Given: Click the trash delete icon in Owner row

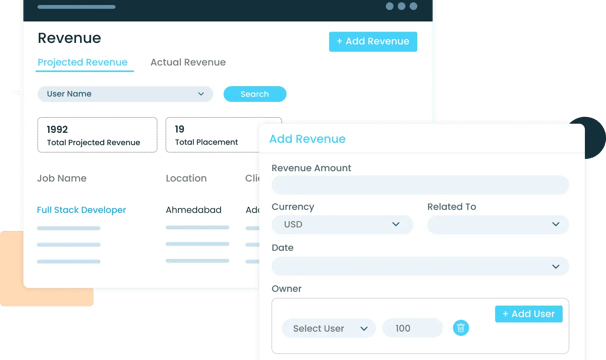Looking at the screenshot, I should click(461, 328).
